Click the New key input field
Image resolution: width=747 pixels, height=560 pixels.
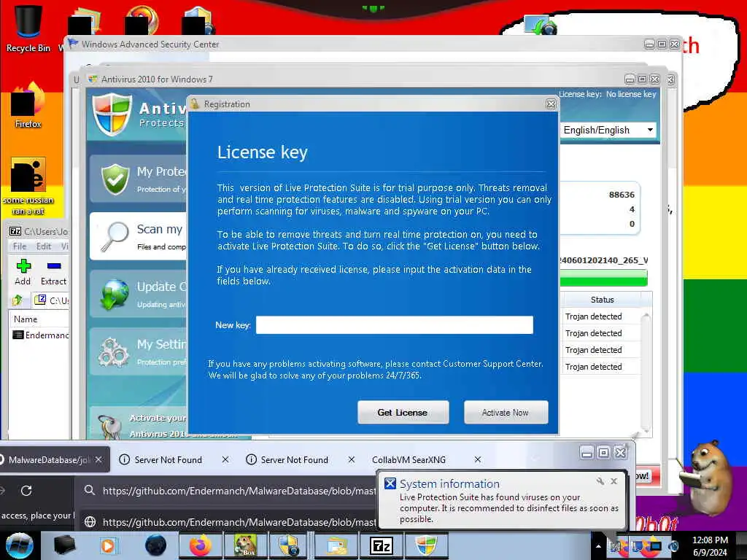[x=395, y=325]
